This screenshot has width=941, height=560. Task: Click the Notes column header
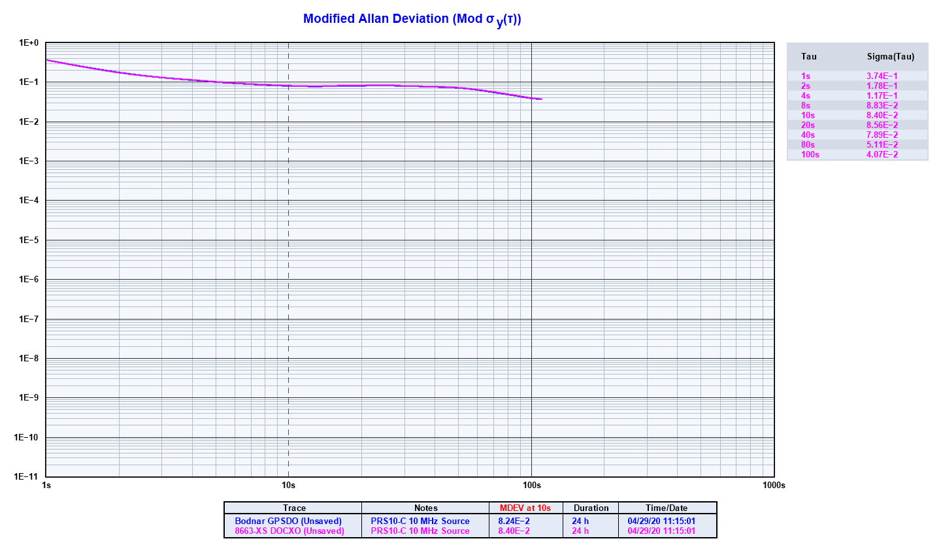pyautogui.click(x=426, y=508)
